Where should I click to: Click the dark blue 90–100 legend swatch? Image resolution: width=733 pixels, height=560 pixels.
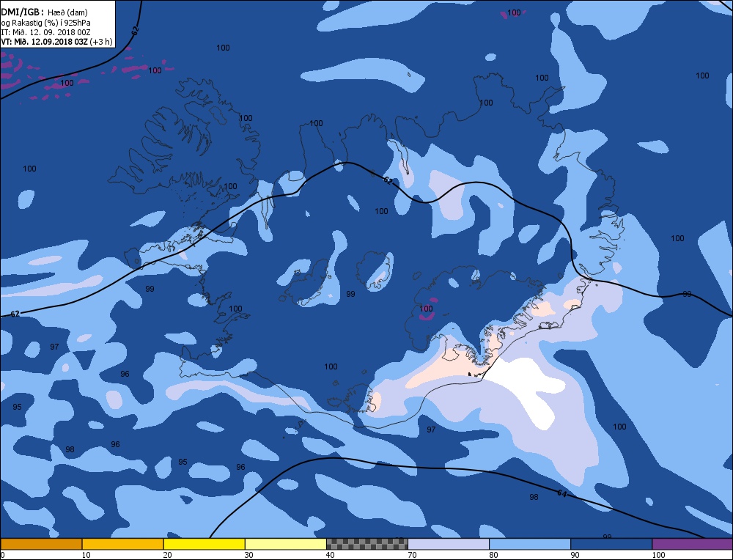coord(611,544)
